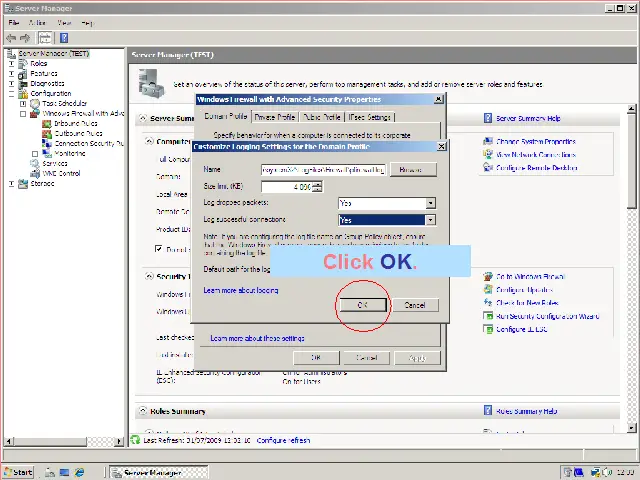The height and width of the screenshot is (480, 640).
Task: Select the Outbound Rules icon in tree
Action: (x=48, y=133)
